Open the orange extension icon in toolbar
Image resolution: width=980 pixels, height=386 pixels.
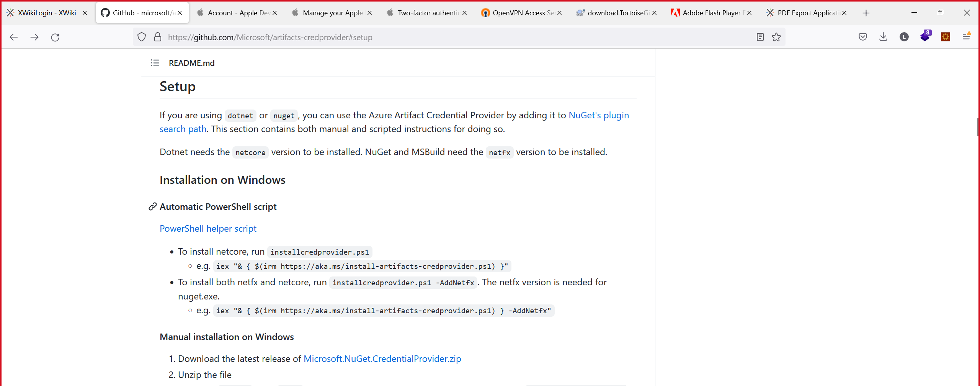946,37
